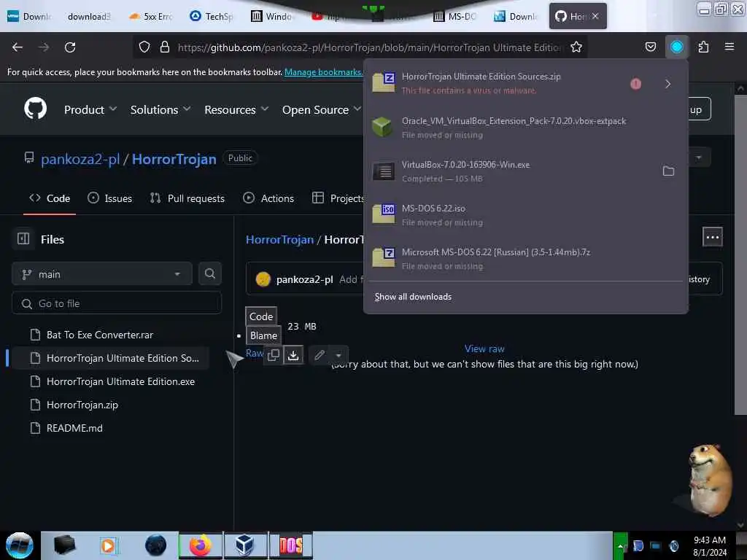Switch to the Pull requests tab

coord(187,198)
